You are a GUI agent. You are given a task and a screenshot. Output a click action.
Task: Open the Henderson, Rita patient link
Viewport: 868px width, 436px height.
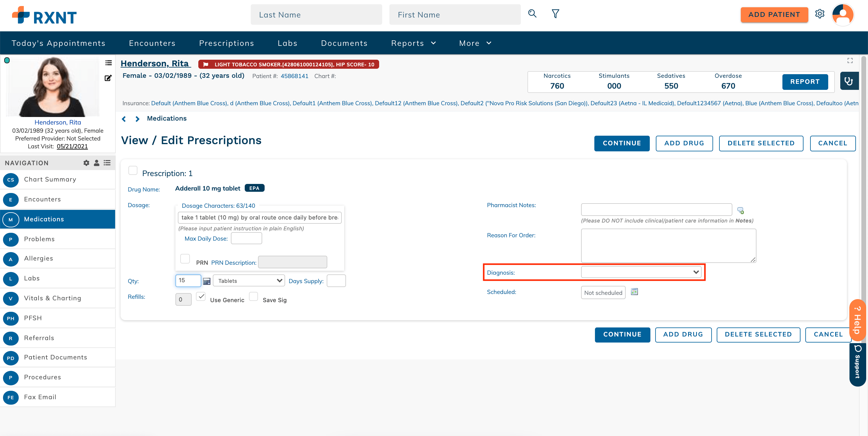click(x=155, y=63)
